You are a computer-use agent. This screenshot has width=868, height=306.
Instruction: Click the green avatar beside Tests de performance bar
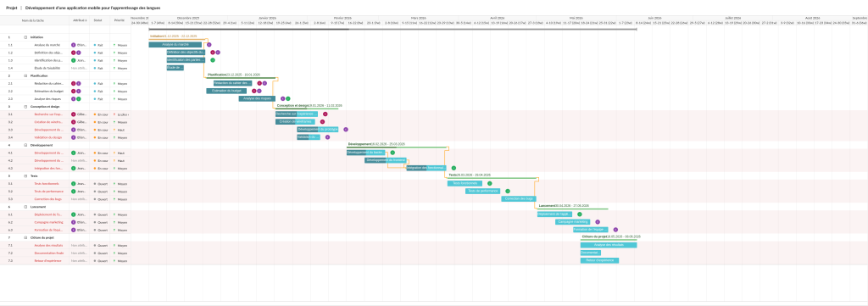click(508, 191)
